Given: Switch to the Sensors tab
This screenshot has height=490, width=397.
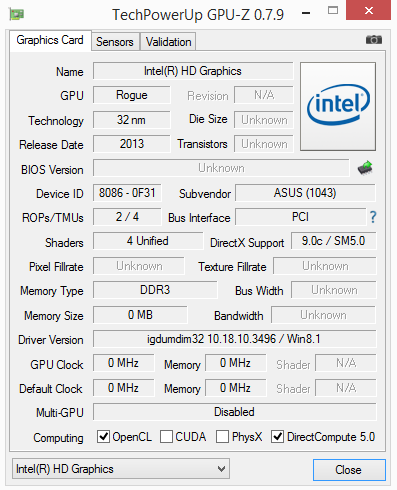Looking at the screenshot, I should [115, 42].
